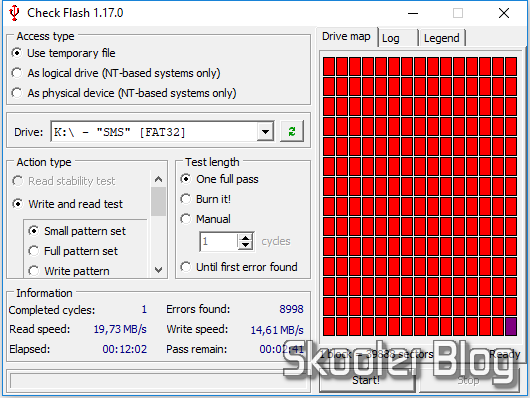Click Action type scroll up arrow
This screenshot has height=398, width=530.
(158, 179)
